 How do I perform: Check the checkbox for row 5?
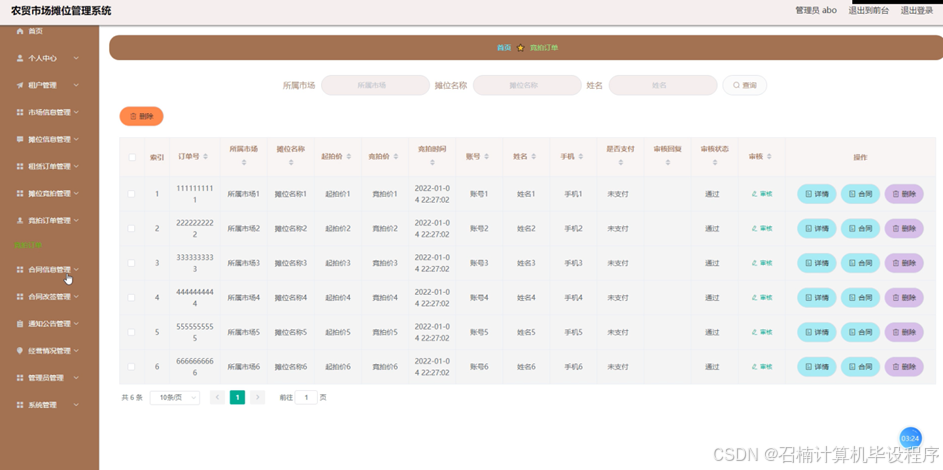coord(132,332)
